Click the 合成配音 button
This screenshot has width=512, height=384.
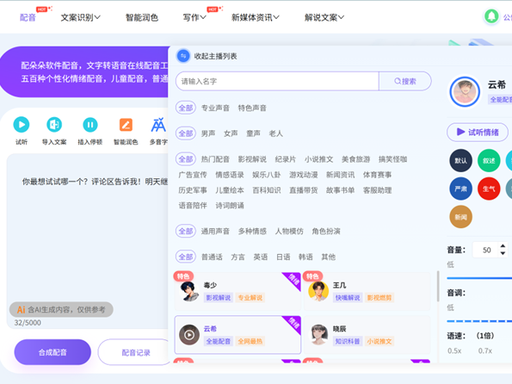pyautogui.click(x=52, y=352)
